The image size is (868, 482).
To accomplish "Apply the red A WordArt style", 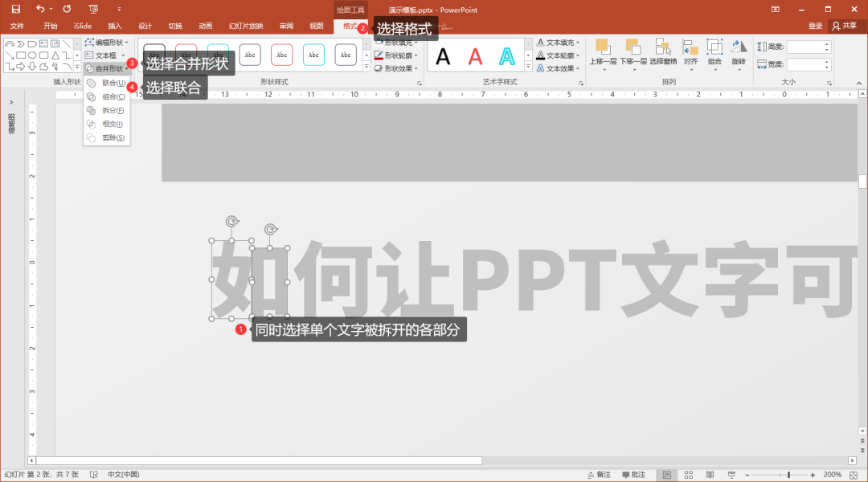I will 475,56.
